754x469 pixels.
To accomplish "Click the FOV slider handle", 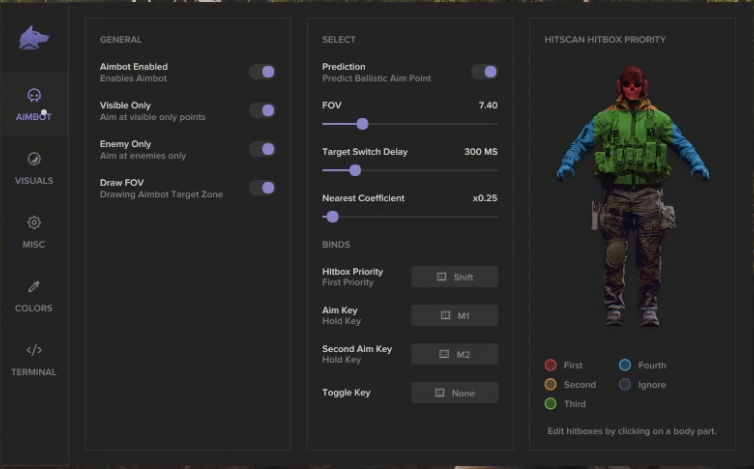I will pos(363,124).
